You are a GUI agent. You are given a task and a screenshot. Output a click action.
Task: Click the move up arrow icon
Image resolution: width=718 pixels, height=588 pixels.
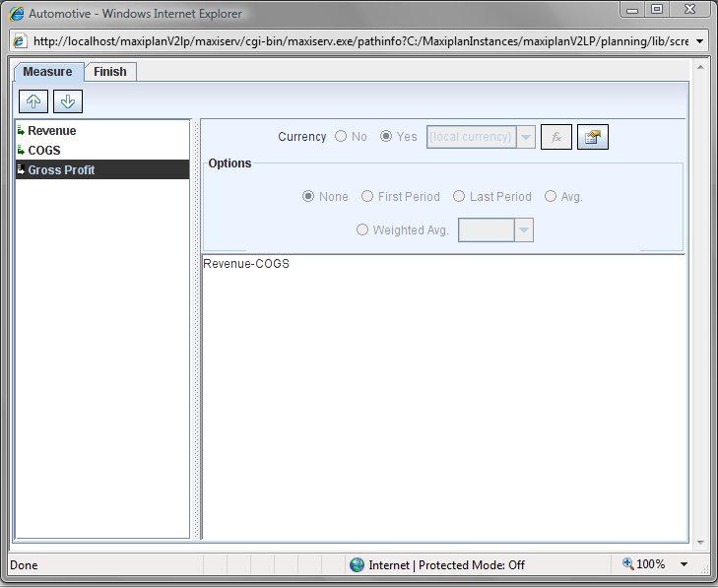pos(32,101)
